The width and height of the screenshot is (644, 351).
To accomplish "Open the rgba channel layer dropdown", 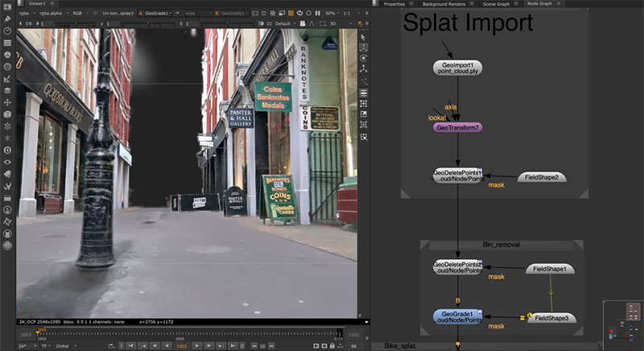I will coord(26,14).
